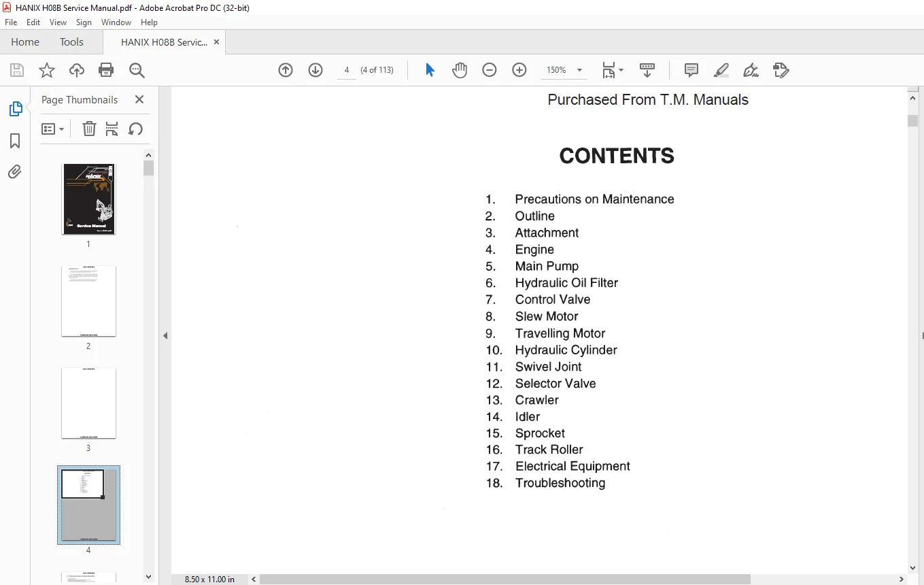Open the find text magnifier tool
The image size is (924, 585).
point(137,70)
